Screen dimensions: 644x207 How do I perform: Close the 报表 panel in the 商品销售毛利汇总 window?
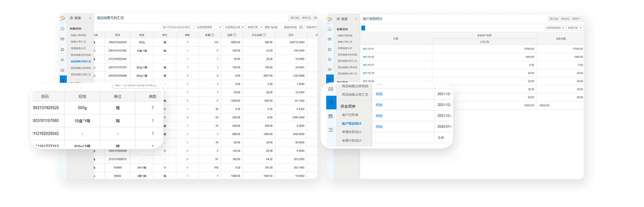click(x=90, y=18)
